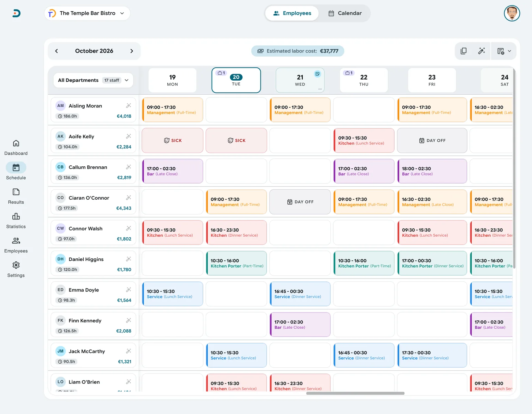Open Finn Kennedy's Wednesday Bar shift
This screenshot has height=414, width=532.
pos(300,325)
